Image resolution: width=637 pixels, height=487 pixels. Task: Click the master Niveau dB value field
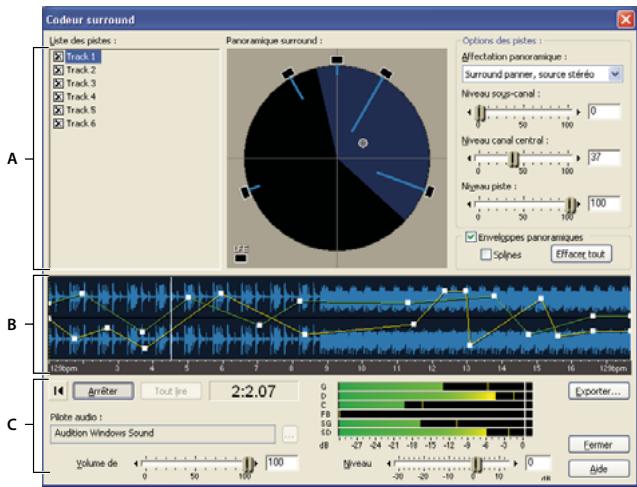[x=538, y=463]
